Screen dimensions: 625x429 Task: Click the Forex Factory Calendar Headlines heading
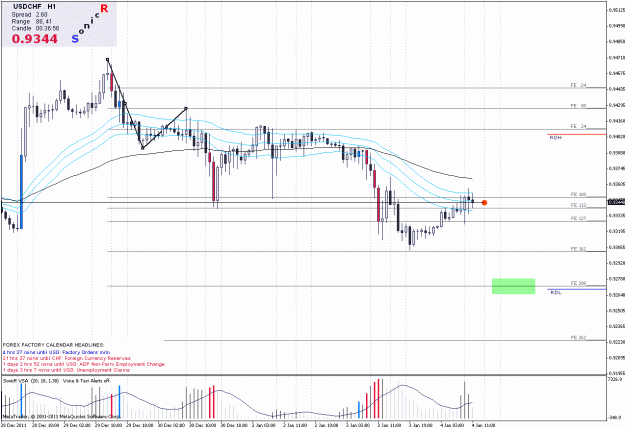click(53, 345)
